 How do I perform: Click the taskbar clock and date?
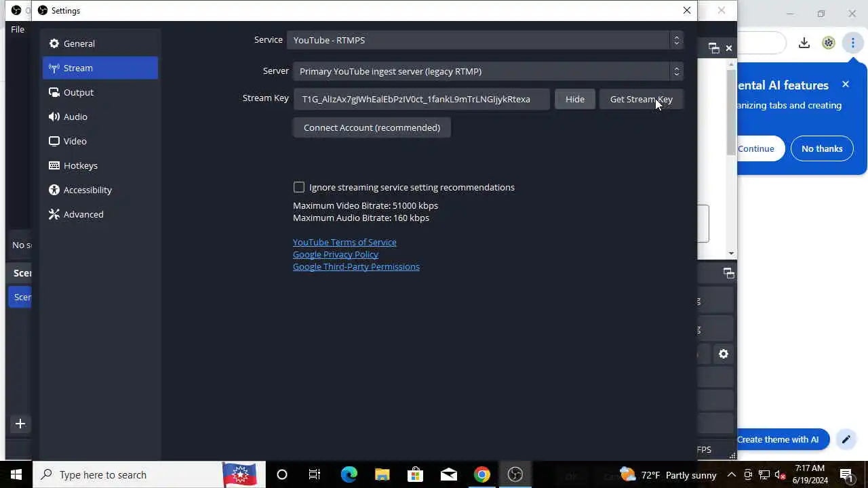point(810,474)
